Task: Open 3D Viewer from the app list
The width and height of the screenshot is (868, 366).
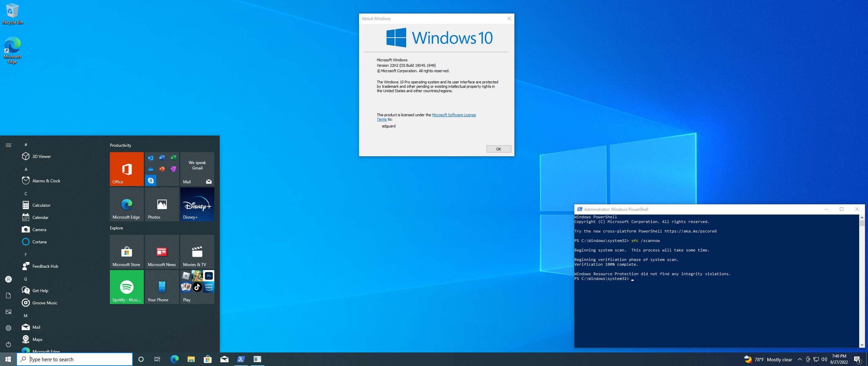Action: 61,156
